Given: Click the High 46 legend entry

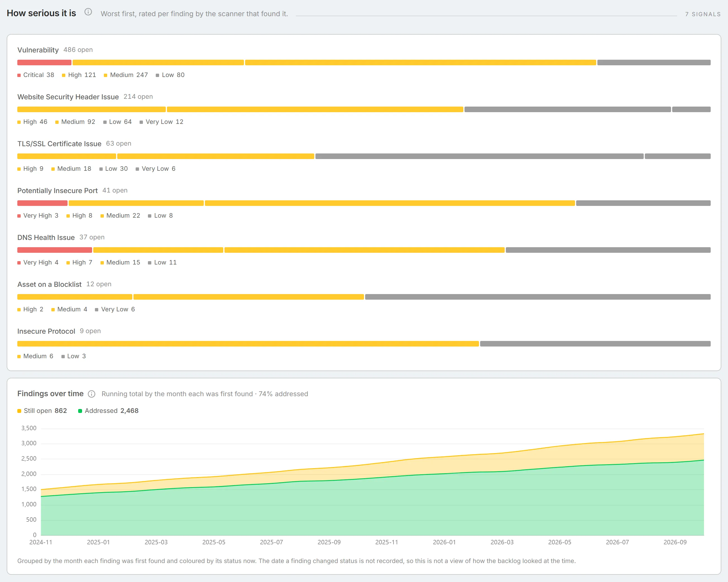Looking at the screenshot, I should coord(32,122).
